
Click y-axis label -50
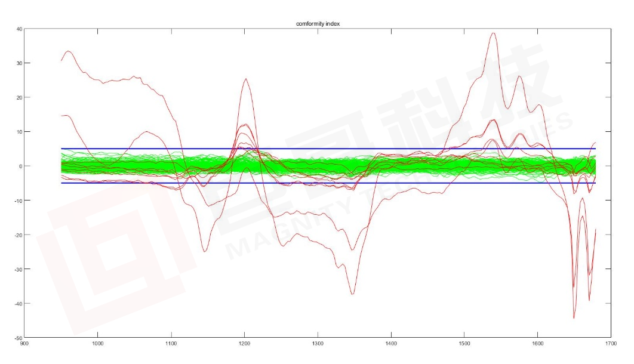(19, 338)
